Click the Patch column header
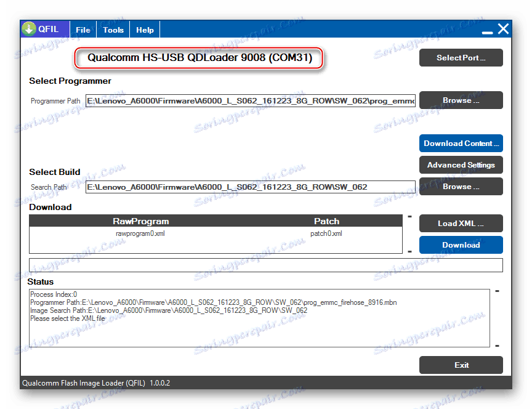This screenshot has height=409, width=532. (x=327, y=221)
